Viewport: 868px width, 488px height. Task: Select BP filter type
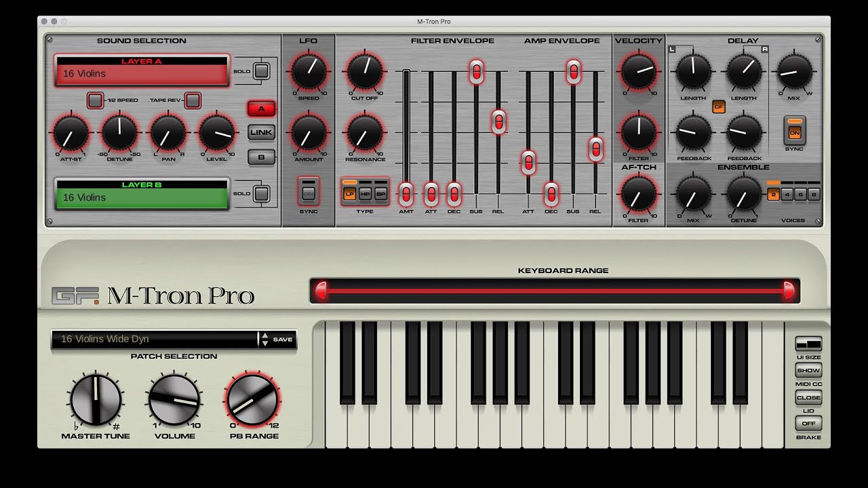point(380,194)
